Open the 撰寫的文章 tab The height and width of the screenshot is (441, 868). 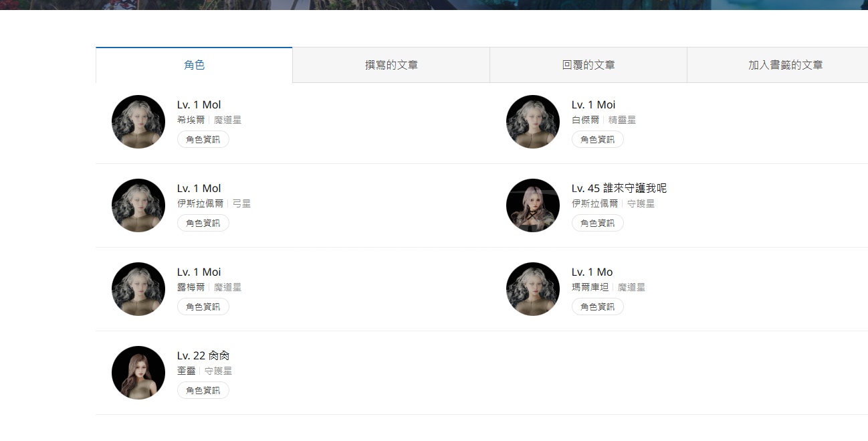click(391, 65)
